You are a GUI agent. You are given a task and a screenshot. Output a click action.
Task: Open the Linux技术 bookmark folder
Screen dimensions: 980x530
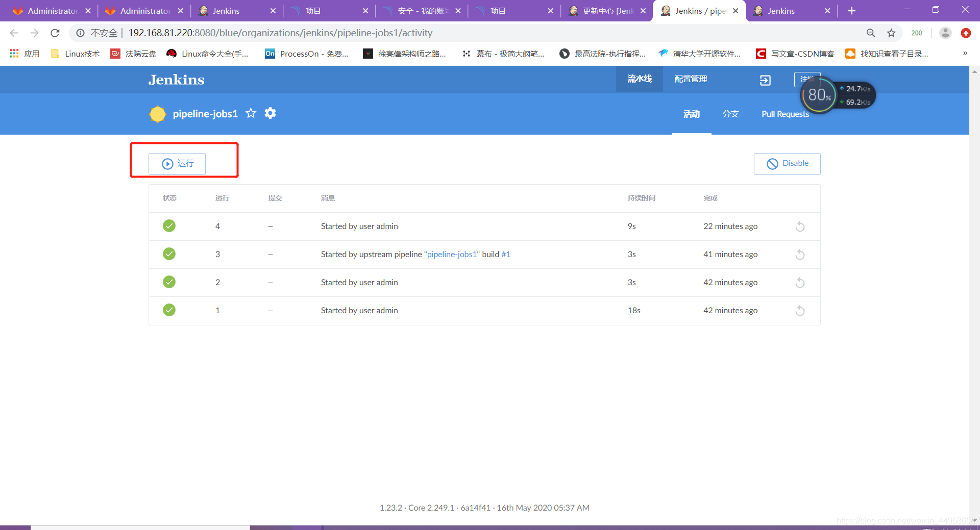tap(75, 54)
